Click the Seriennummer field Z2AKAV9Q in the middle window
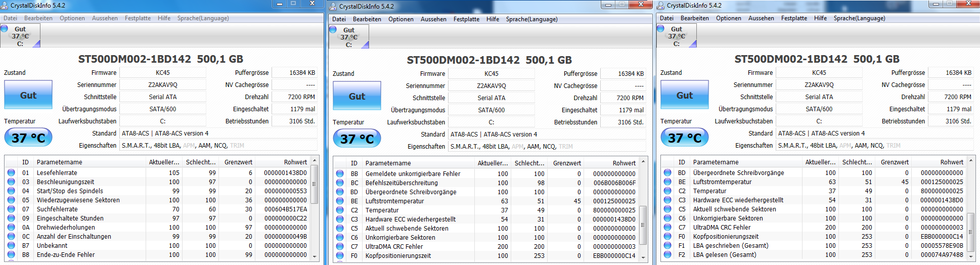Image resolution: width=980 pixels, height=265 pixels. (492, 86)
